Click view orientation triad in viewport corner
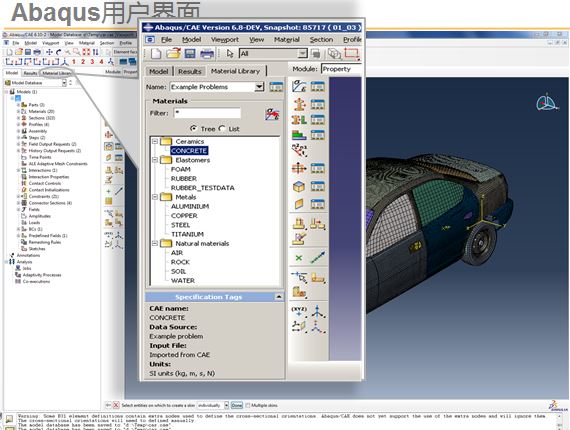The height and width of the screenshot is (430, 570). point(546,102)
